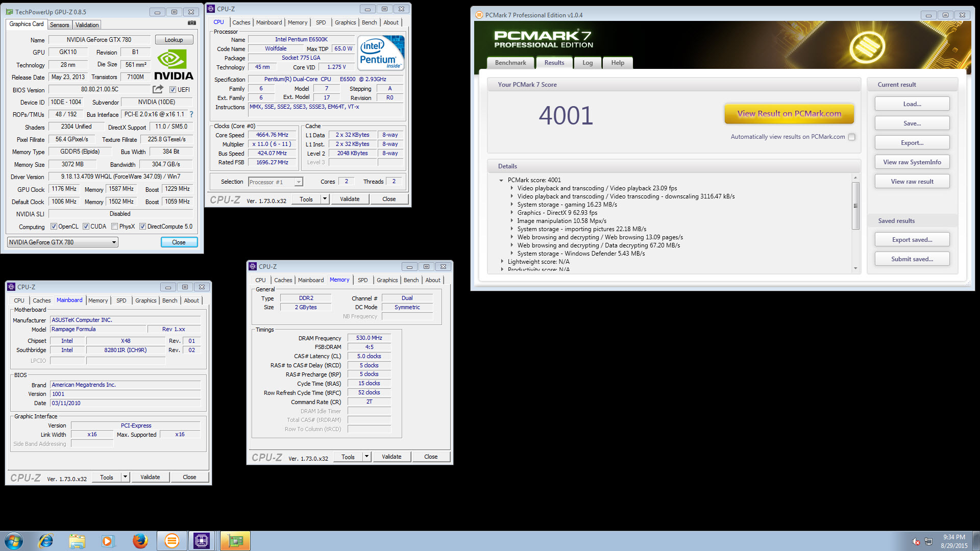
Task: Click the CPU-Z Core Speed value field
Action: pos(272,135)
